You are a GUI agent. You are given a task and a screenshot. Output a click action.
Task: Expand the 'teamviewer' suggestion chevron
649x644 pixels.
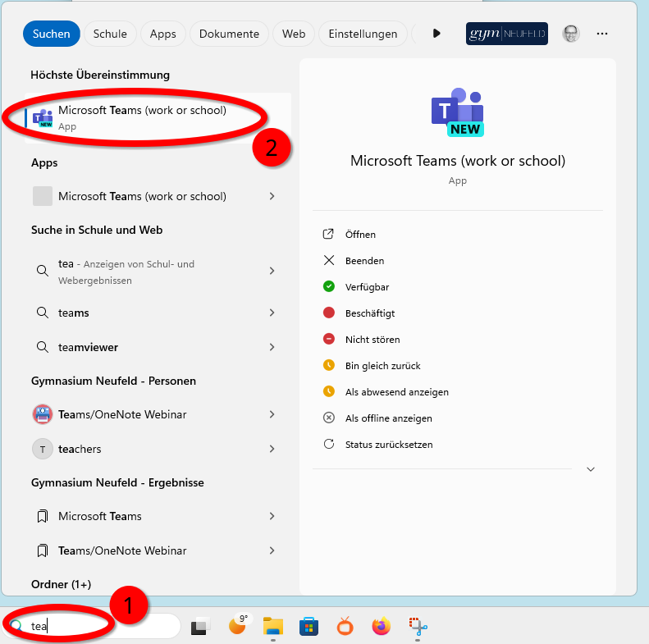272,347
